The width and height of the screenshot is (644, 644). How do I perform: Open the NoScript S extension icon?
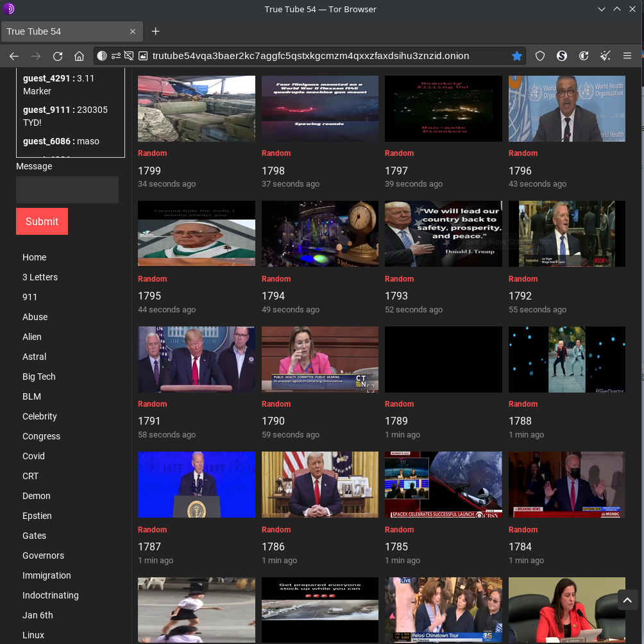pos(562,56)
